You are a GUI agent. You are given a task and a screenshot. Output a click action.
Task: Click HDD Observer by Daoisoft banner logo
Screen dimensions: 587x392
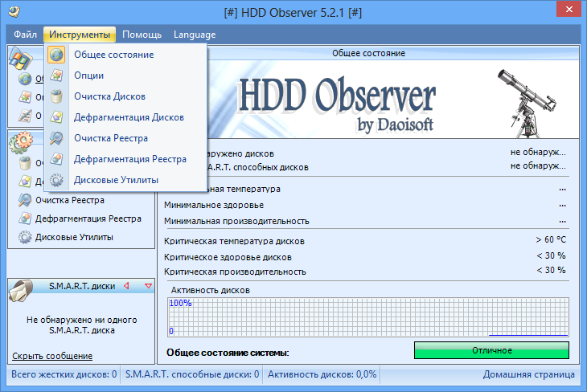(336, 104)
